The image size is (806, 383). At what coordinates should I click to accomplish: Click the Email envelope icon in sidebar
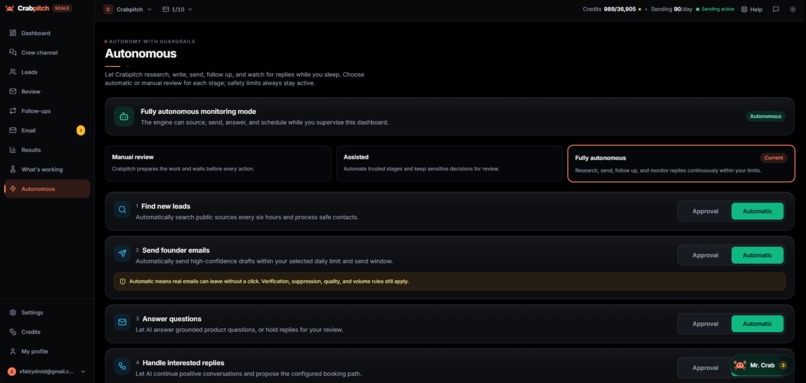13,131
